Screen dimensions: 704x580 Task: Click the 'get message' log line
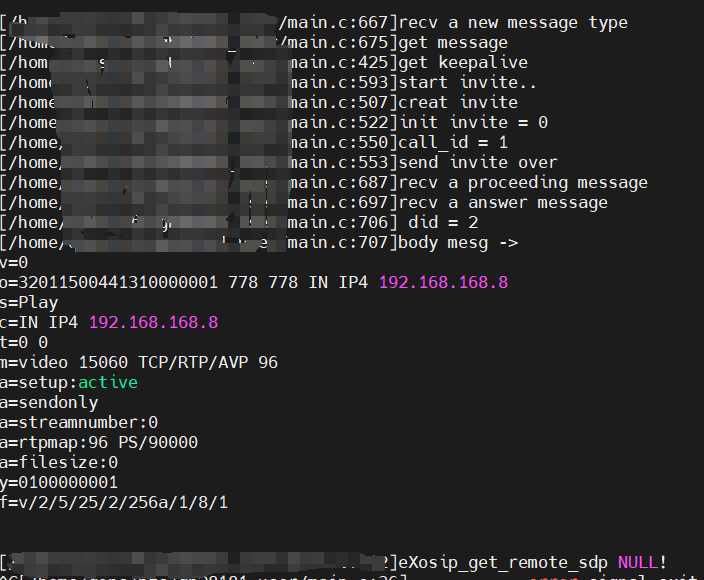[453, 43]
